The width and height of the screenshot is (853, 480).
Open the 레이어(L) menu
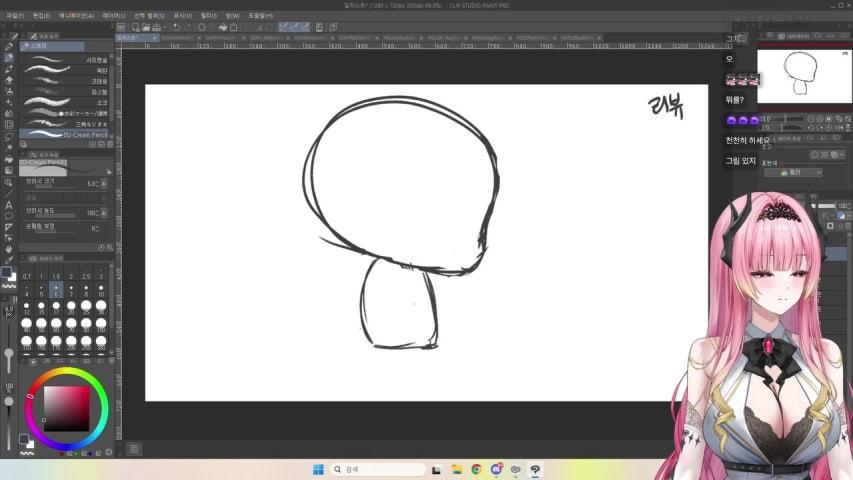[114, 16]
